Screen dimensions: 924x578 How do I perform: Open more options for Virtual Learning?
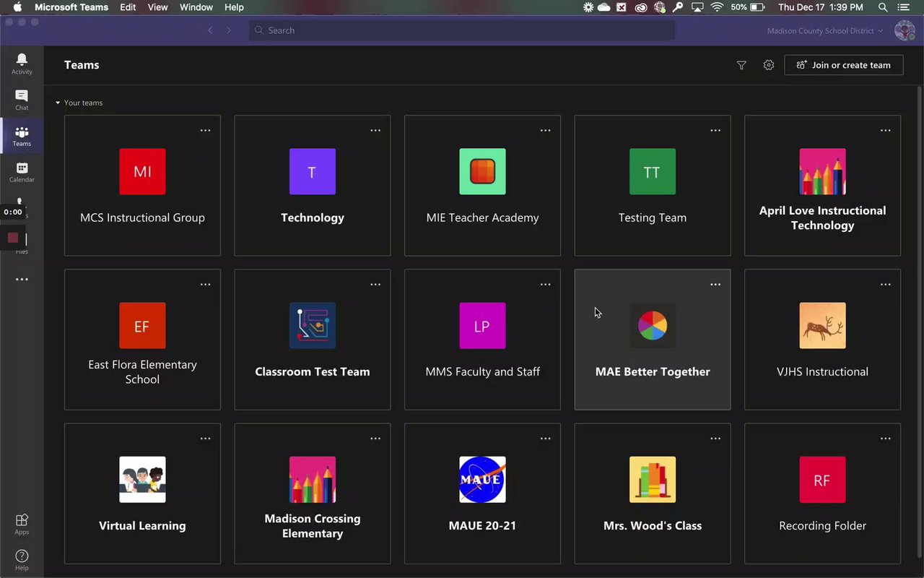click(206, 439)
